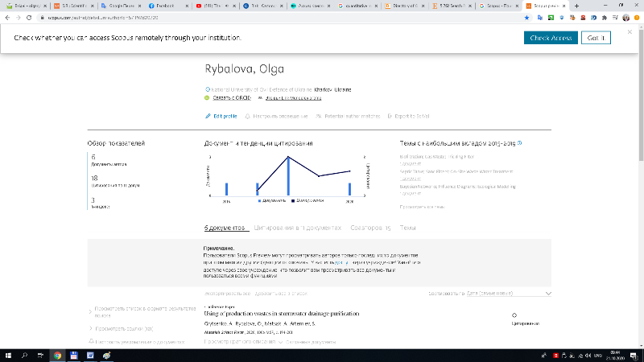The width and height of the screenshot is (644, 362).
Task: Switch to the Facebook browser tab
Action: click(168, 6)
